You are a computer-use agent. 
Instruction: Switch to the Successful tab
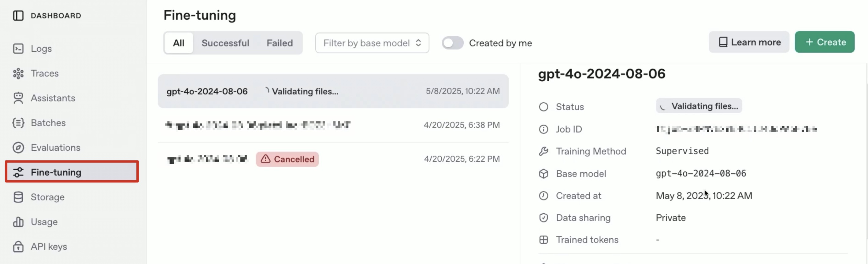click(x=225, y=43)
